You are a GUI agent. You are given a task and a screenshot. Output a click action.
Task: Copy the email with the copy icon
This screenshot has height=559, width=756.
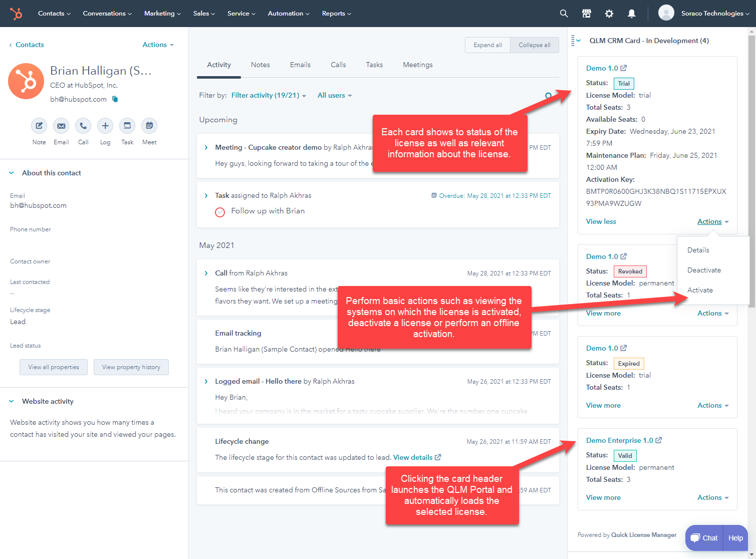click(115, 99)
